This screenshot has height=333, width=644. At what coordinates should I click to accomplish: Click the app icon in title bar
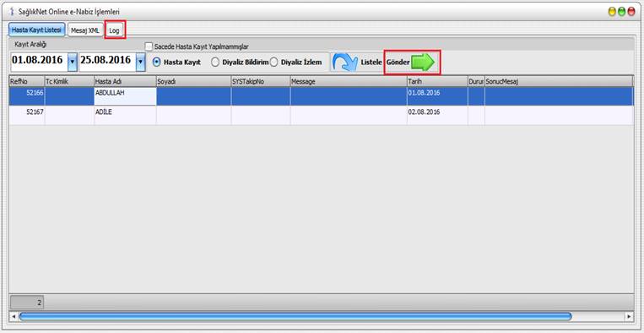point(12,12)
